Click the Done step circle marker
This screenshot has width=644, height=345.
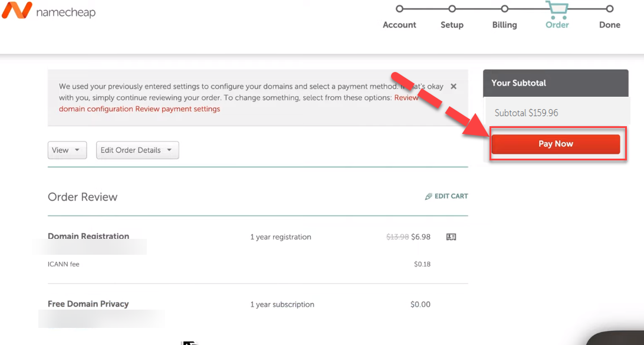pos(610,9)
